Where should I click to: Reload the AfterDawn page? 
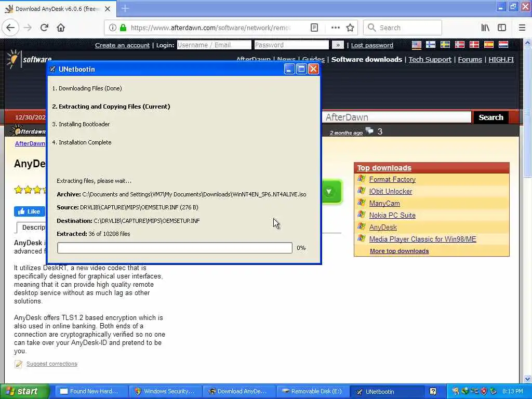click(x=44, y=28)
